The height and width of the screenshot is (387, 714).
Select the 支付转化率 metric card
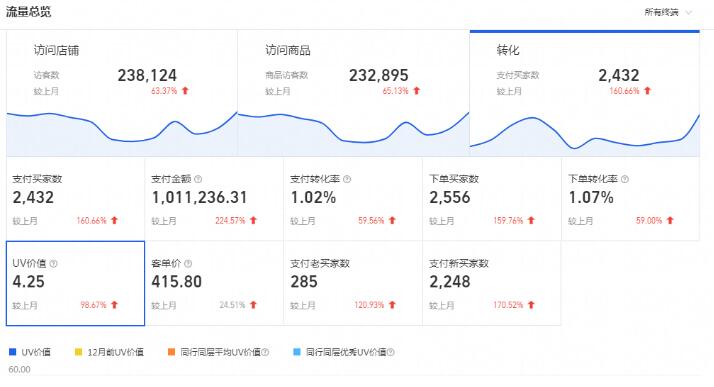click(353, 199)
